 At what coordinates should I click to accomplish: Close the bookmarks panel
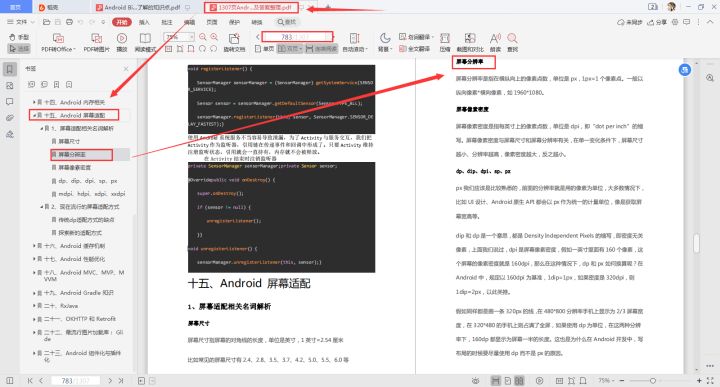click(x=126, y=68)
